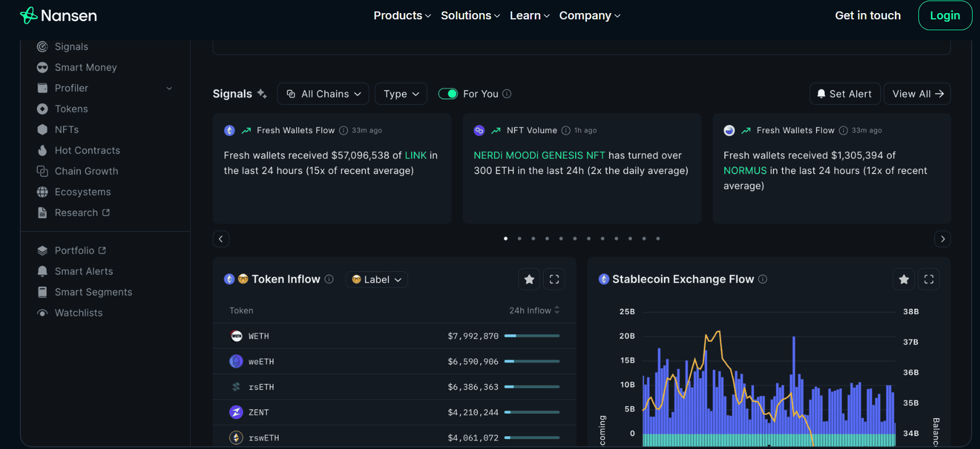Select the second signals carousel dot
This screenshot has height=449, width=980.
(x=519, y=239)
